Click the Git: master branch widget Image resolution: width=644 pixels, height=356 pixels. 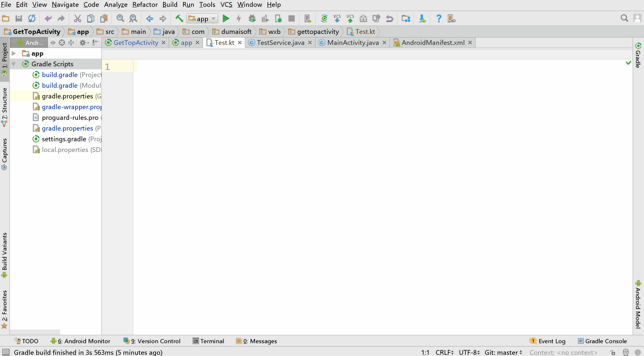coord(503,352)
